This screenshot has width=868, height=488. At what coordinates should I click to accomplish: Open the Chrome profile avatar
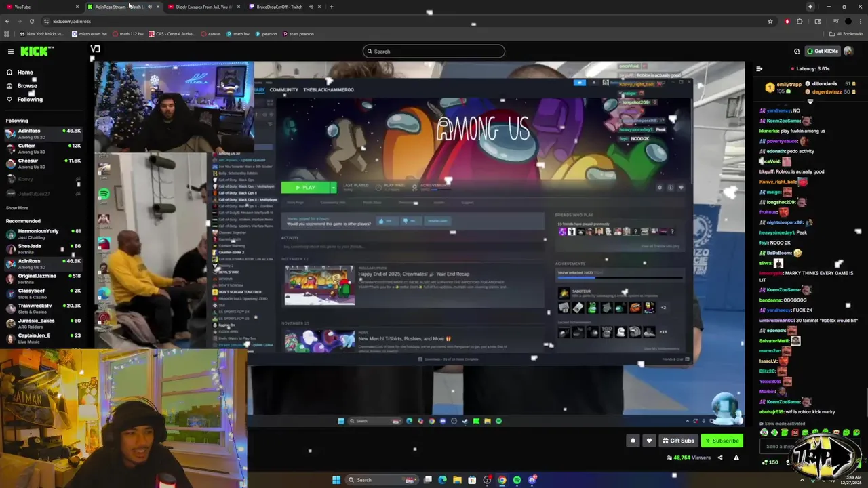[848, 21]
